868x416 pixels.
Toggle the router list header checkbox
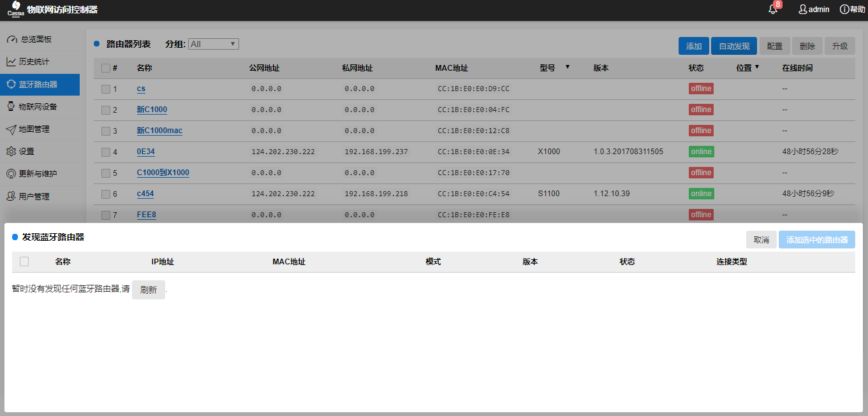coord(106,68)
